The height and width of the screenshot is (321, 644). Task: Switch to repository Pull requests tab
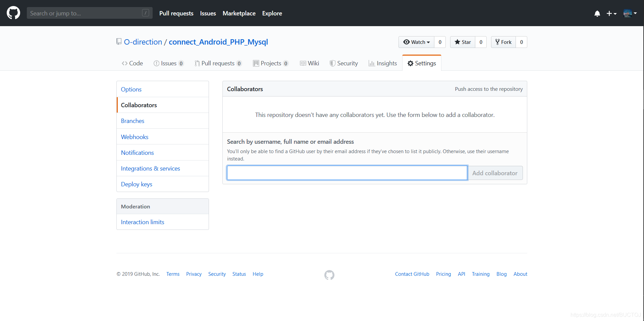click(x=218, y=63)
